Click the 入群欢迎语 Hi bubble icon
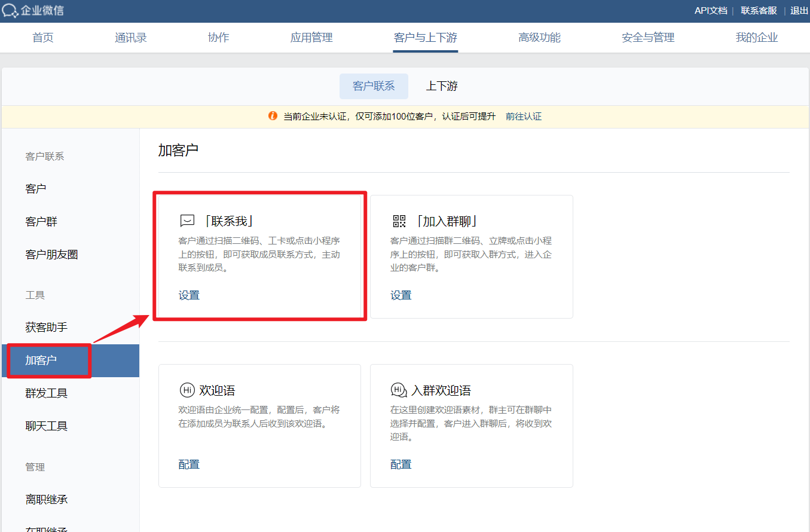This screenshot has width=810, height=532. (399, 390)
